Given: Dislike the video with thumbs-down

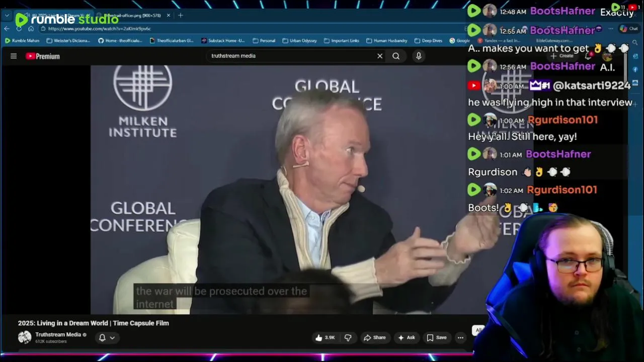Looking at the screenshot, I should [x=348, y=337].
